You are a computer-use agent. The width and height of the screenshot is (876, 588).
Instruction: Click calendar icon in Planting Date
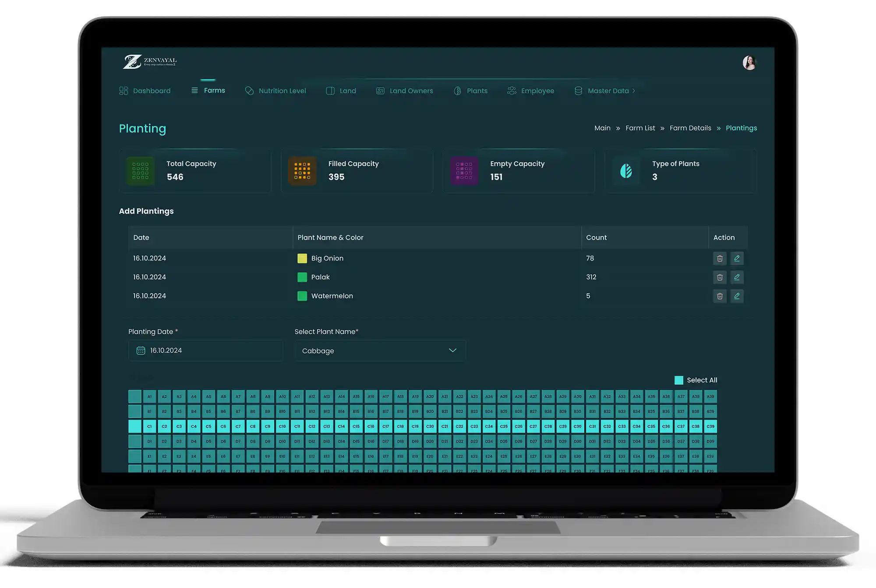point(141,351)
